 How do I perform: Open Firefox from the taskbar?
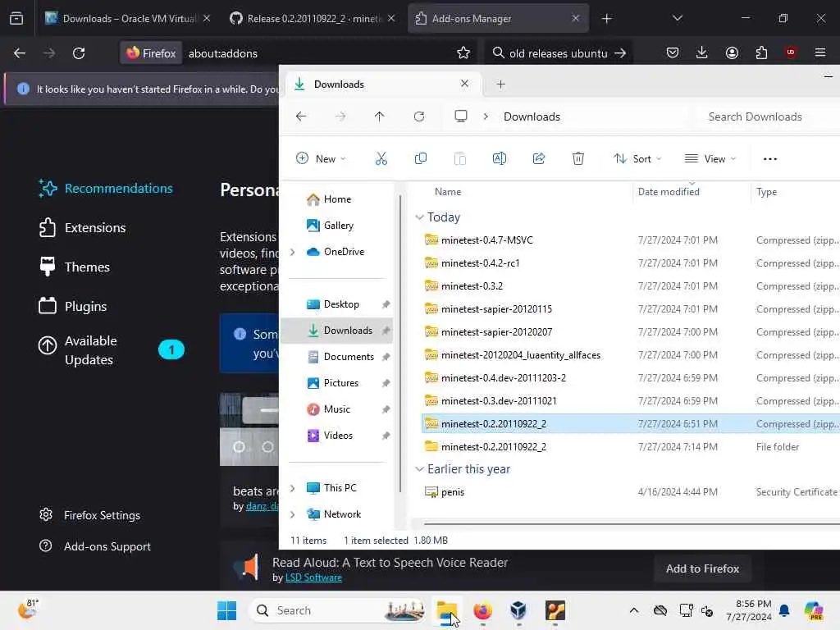click(x=482, y=610)
